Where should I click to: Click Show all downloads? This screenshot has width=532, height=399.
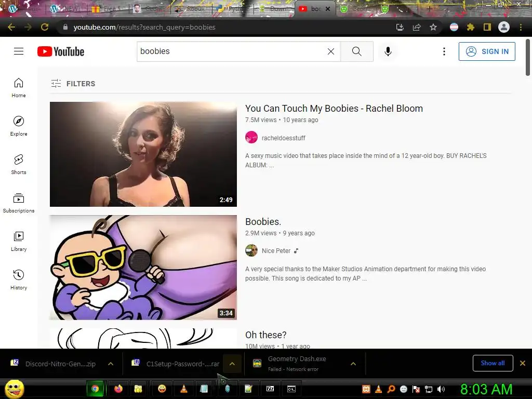click(493, 363)
